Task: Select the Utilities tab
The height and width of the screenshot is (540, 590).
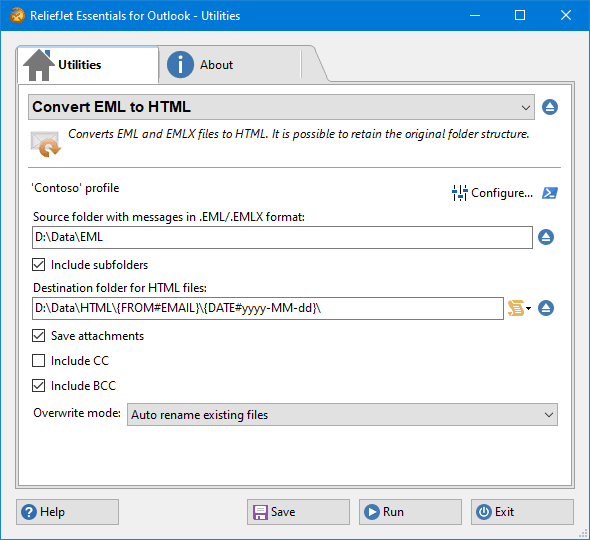Action: pyautogui.click(x=88, y=65)
